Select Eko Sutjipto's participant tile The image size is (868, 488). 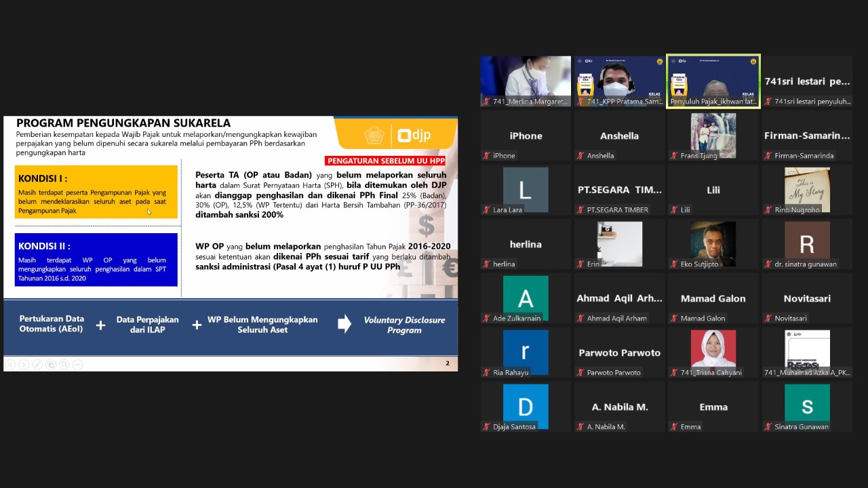(713, 243)
